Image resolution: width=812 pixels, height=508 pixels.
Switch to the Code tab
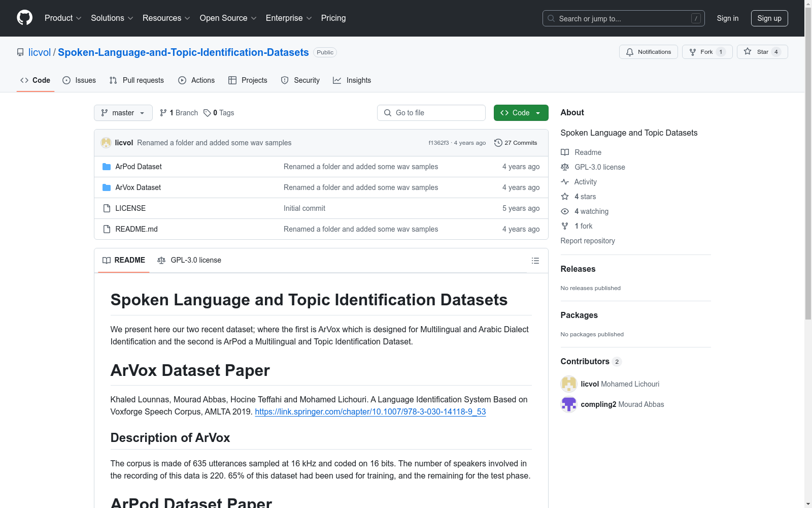coord(36,80)
